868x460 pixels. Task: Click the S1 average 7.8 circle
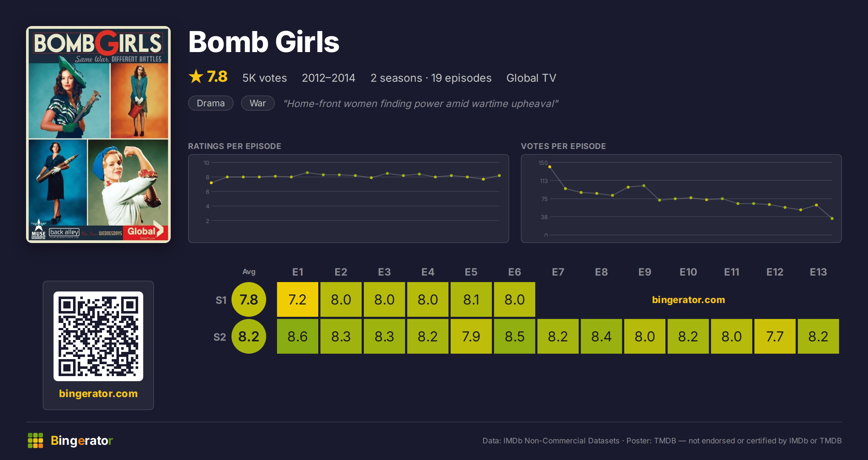pos(249,299)
